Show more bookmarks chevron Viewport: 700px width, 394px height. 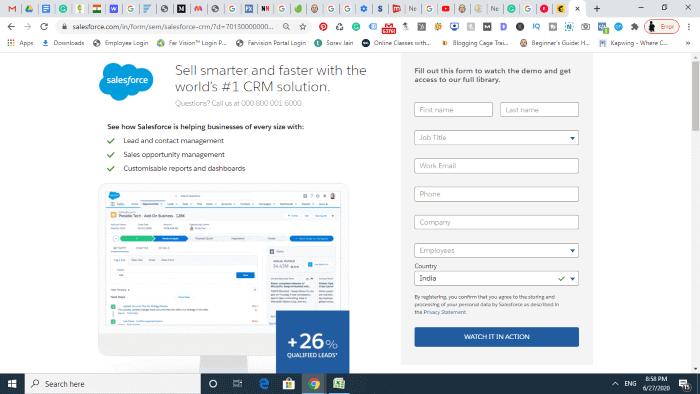click(688, 43)
